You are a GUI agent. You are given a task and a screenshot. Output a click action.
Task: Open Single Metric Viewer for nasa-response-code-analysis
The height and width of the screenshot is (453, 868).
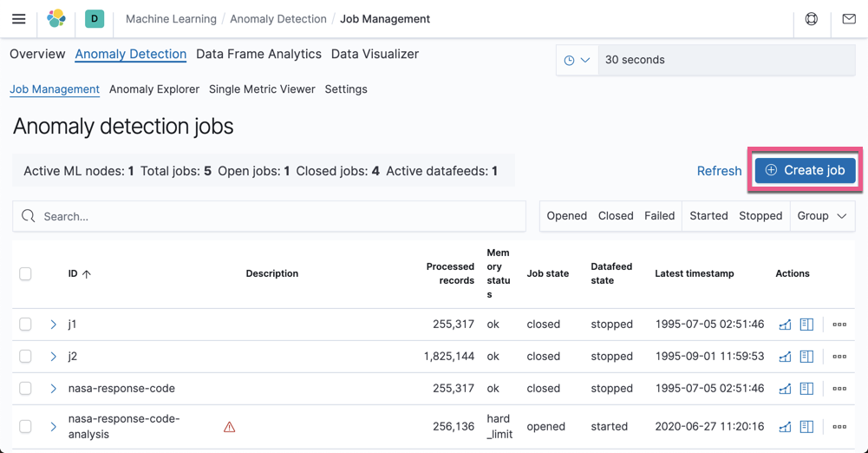785,427
